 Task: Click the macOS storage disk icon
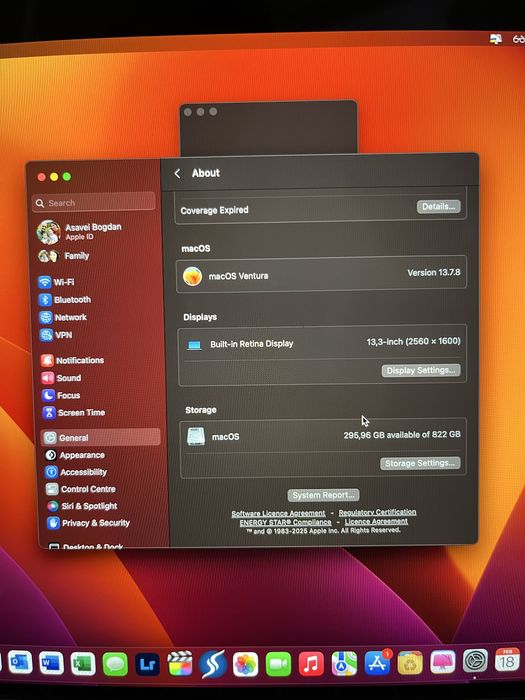(x=196, y=436)
